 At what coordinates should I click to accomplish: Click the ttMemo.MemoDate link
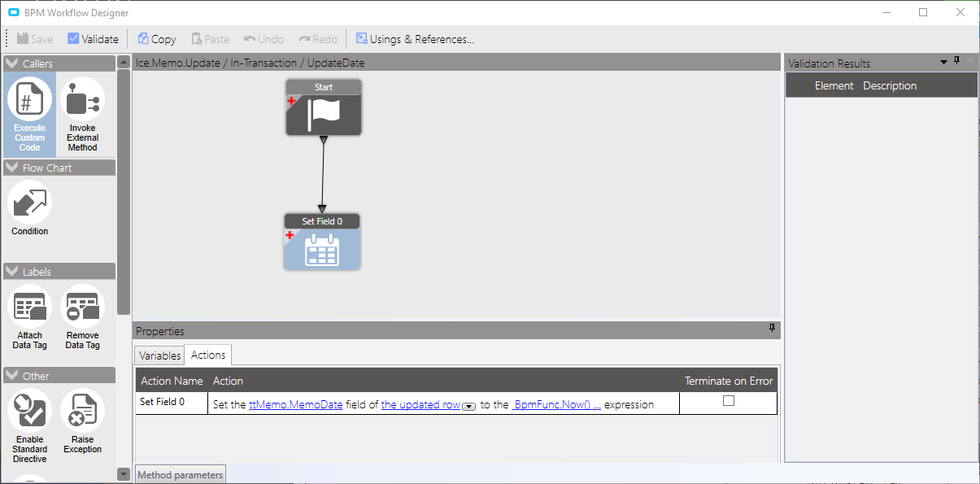tap(296, 404)
